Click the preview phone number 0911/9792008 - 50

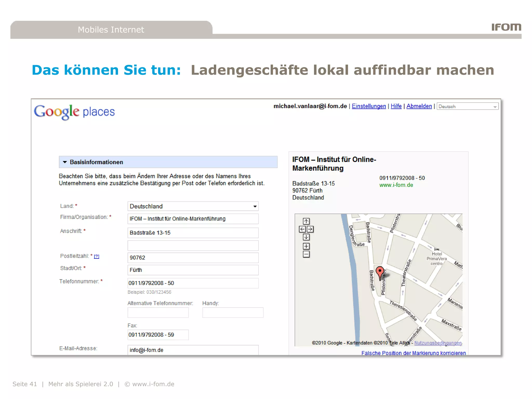pyautogui.click(x=402, y=178)
